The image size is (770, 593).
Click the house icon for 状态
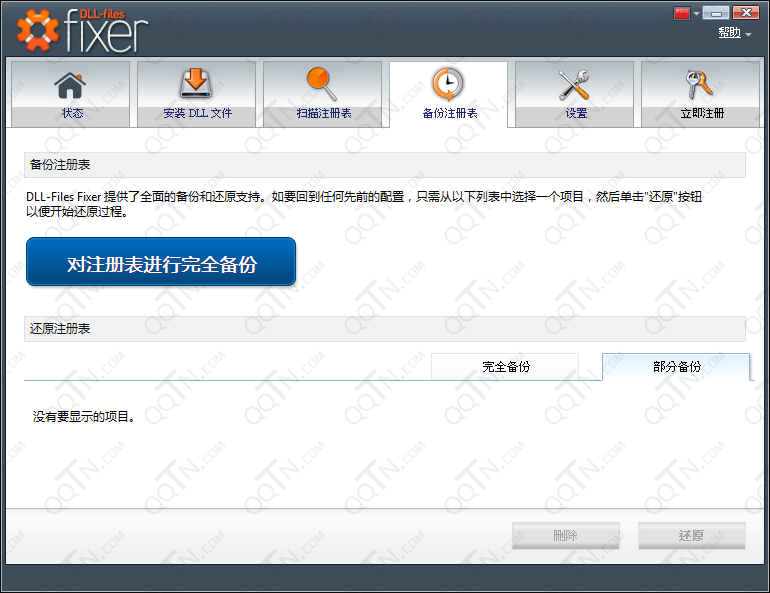(70, 85)
